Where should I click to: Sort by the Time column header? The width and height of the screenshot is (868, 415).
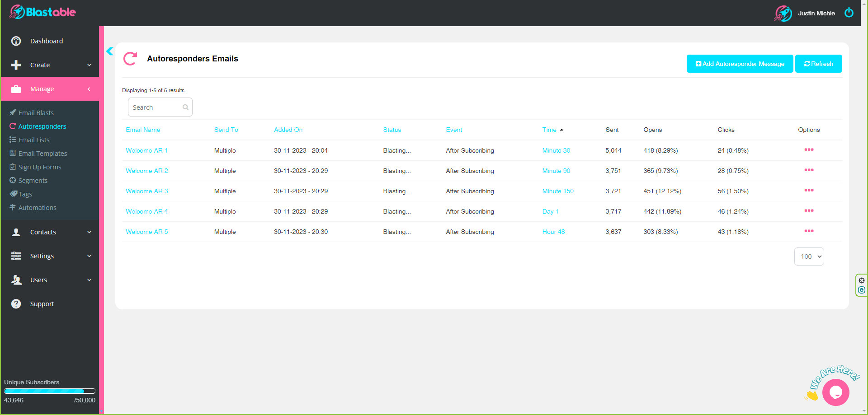pyautogui.click(x=549, y=130)
